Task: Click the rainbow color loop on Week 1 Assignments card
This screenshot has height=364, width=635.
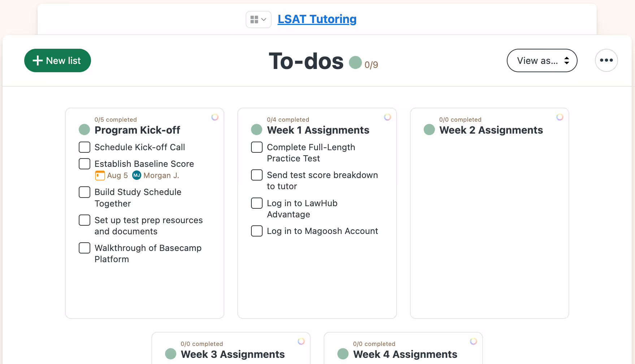Action: [x=388, y=117]
